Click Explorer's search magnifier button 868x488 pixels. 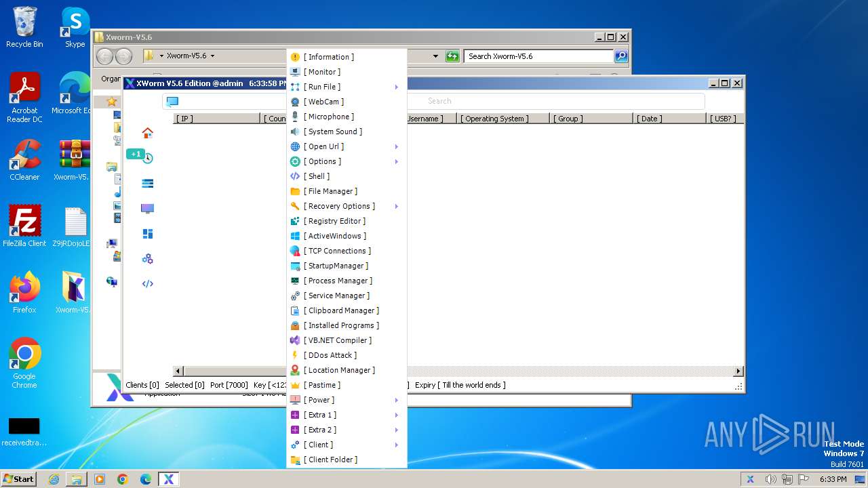point(621,56)
